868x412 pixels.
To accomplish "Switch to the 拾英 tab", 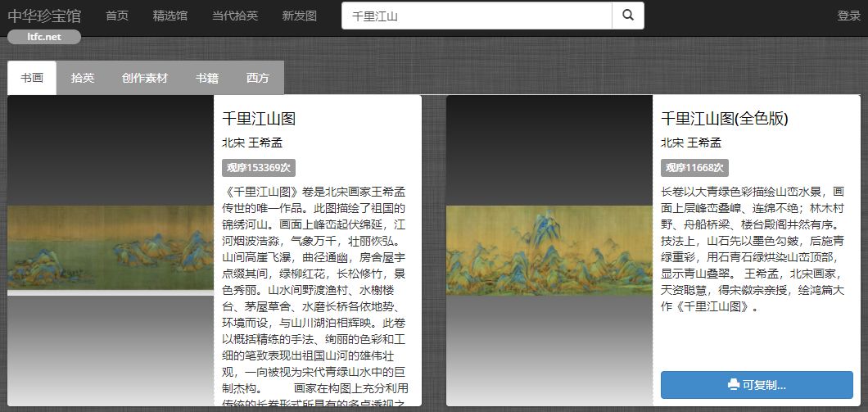I will click(83, 78).
